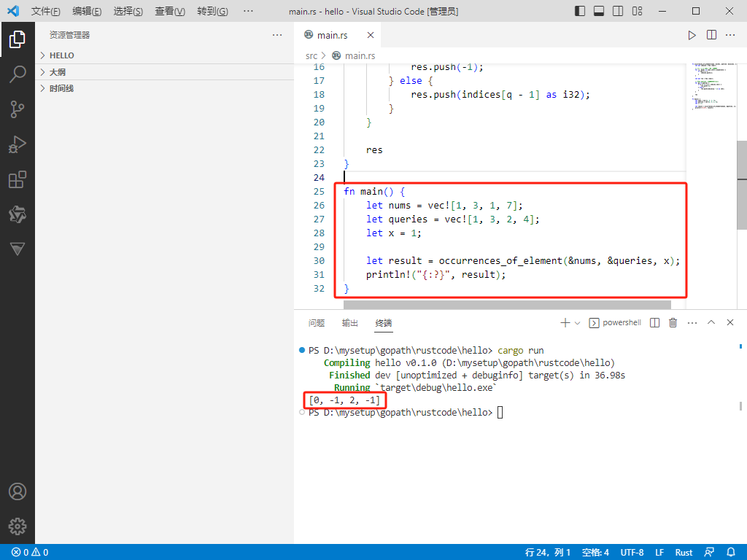Image resolution: width=747 pixels, height=560 pixels.
Task: Open the Search view in activity bar
Action: click(x=18, y=74)
